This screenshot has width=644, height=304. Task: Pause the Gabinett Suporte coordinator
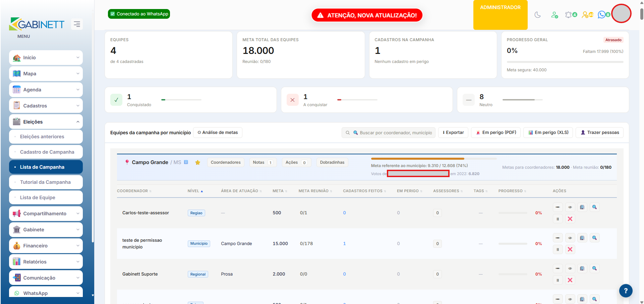click(x=558, y=280)
